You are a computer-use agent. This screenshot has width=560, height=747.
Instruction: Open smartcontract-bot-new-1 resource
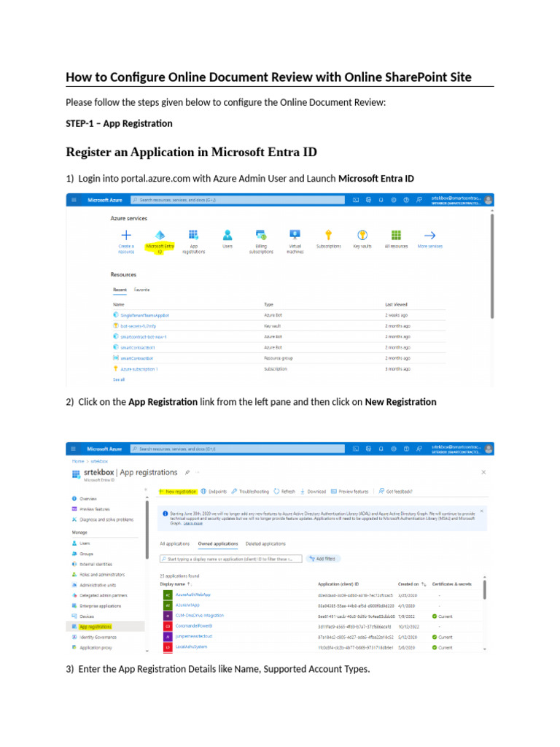144,337
